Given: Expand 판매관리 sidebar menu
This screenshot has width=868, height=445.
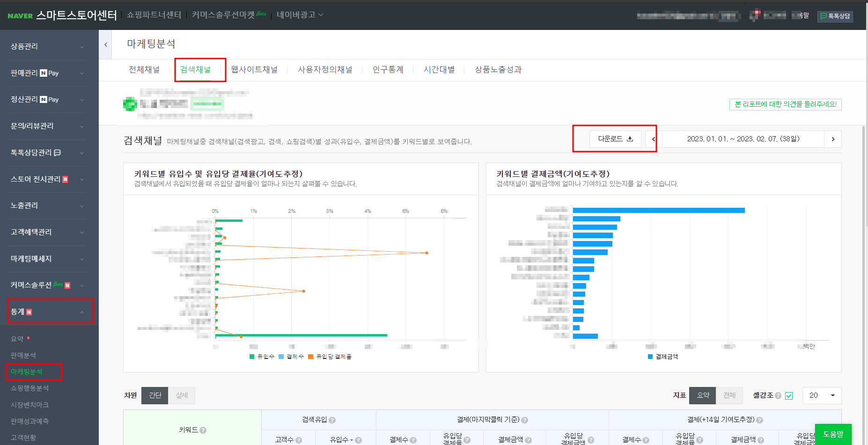Looking at the screenshot, I should click(x=46, y=73).
